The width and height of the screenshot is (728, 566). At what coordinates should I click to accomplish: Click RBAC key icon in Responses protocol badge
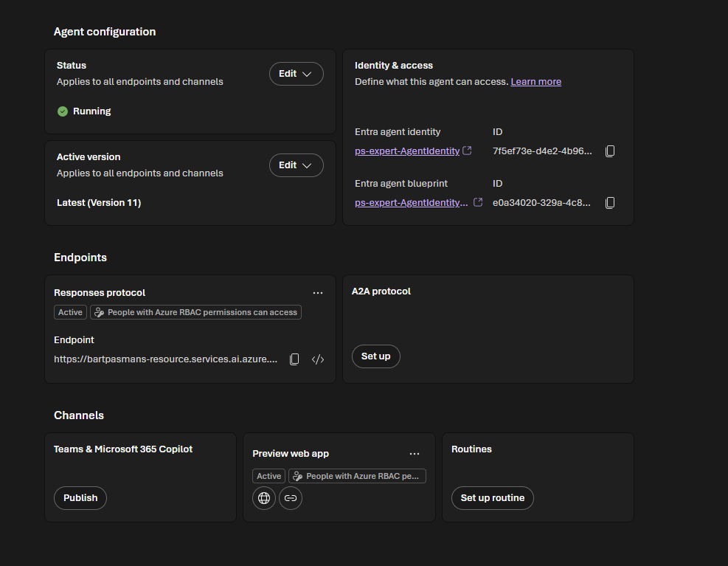coord(99,312)
